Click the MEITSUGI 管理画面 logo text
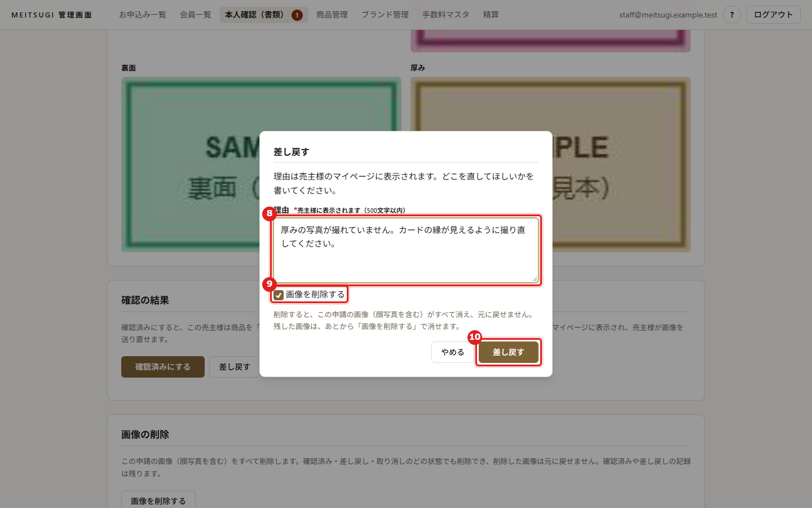This screenshot has height=508, width=812. [51, 15]
